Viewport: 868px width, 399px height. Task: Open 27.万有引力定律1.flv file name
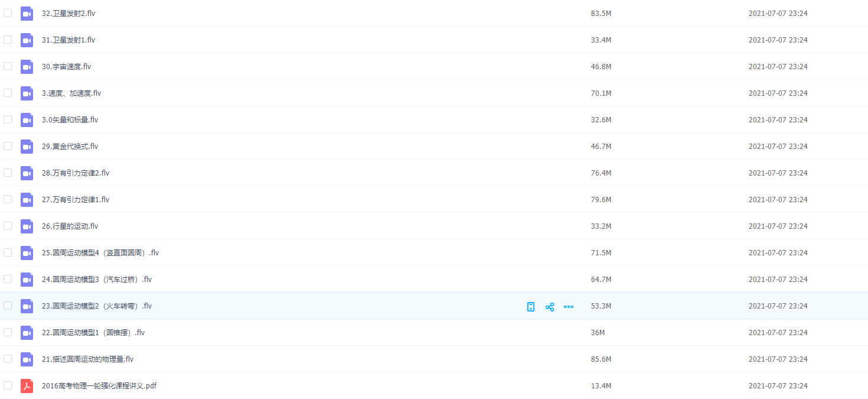[76, 200]
